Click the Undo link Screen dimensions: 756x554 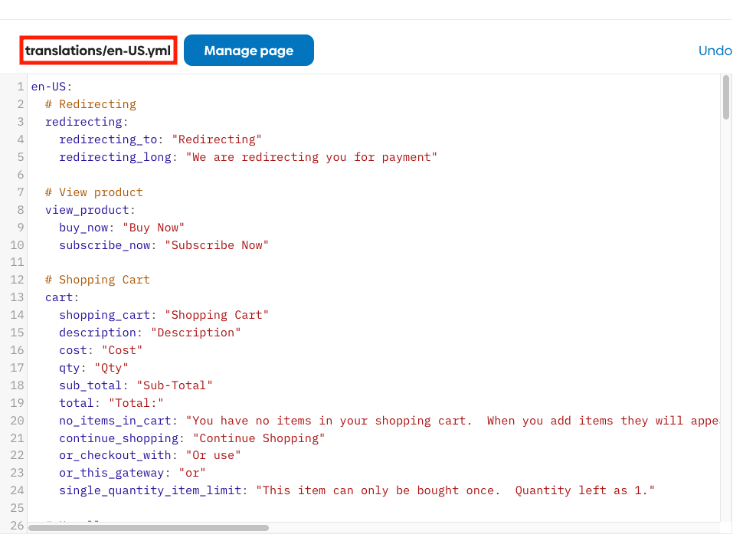(x=715, y=51)
